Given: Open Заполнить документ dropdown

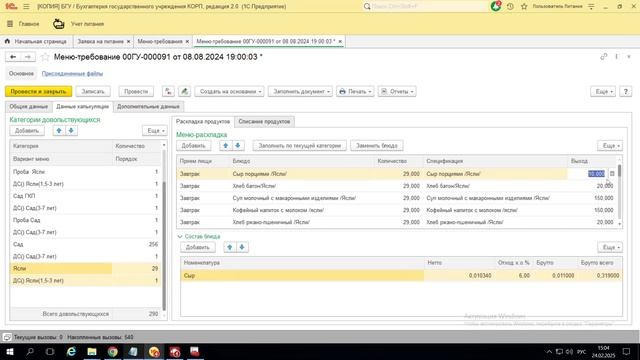Looking at the screenshot, I should click(x=300, y=91).
